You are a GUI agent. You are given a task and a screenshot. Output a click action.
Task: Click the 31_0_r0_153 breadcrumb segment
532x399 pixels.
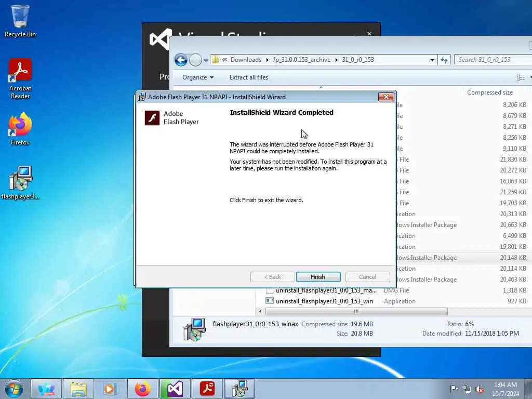coord(357,60)
